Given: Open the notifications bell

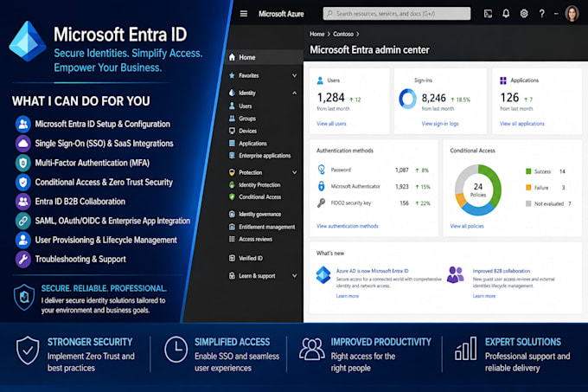Looking at the screenshot, I should (x=506, y=14).
